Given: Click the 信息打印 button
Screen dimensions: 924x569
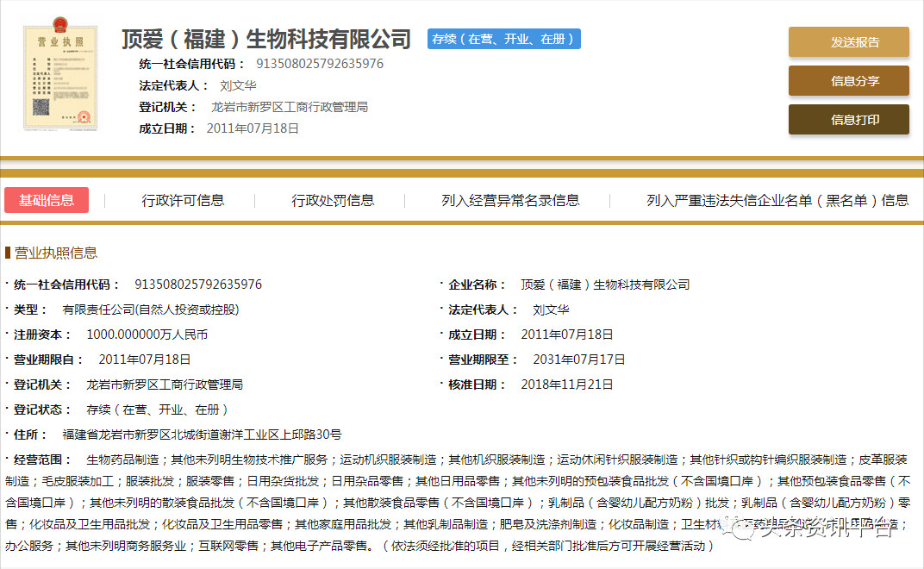Looking at the screenshot, I should click(848, 120).
